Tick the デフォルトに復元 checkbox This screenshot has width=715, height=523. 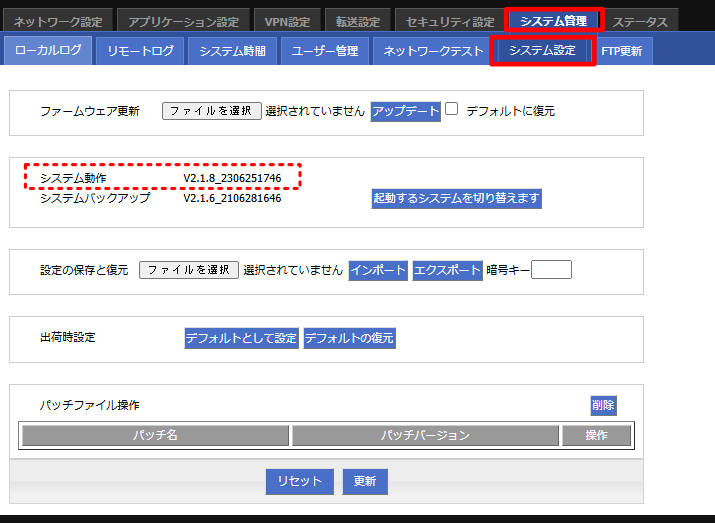pyautogui.click(x=451, y=109)
